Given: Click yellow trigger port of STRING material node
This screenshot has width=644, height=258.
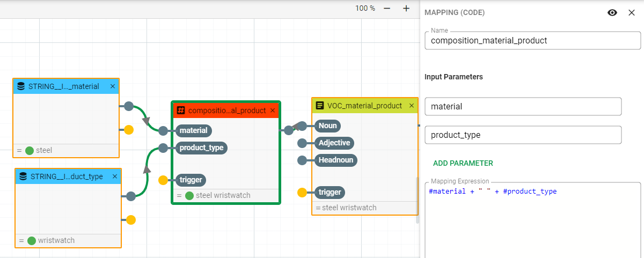Looking at the screenshot, I should [129, 129].
